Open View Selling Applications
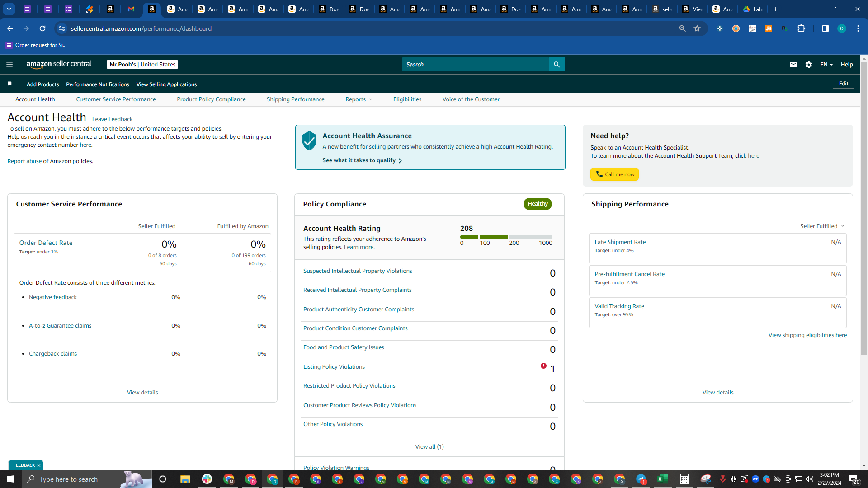The image size is (868, 488). [166, 84]
